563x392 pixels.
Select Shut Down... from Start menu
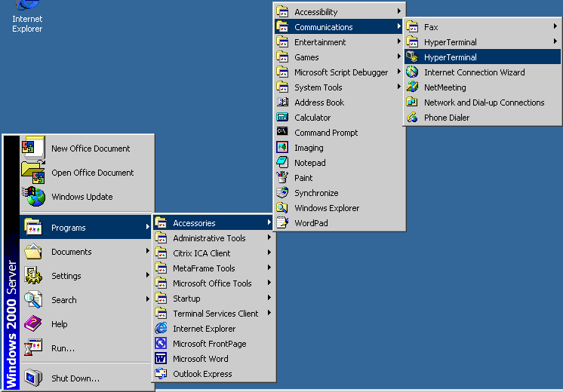click(75, 378)
